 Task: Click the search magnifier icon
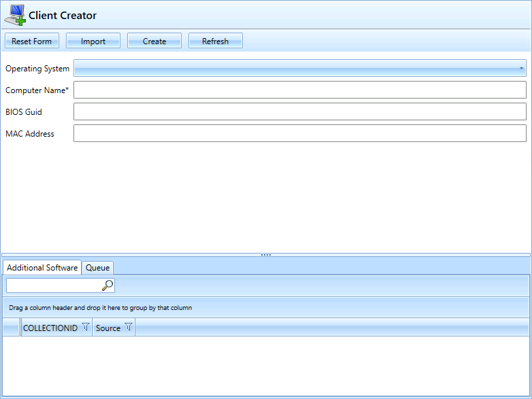(x=107, y=285)
